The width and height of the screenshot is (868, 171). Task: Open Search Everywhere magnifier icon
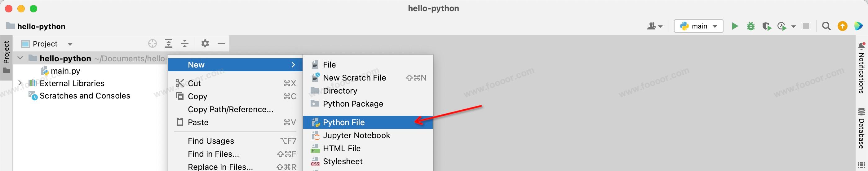tap(826, 26)
